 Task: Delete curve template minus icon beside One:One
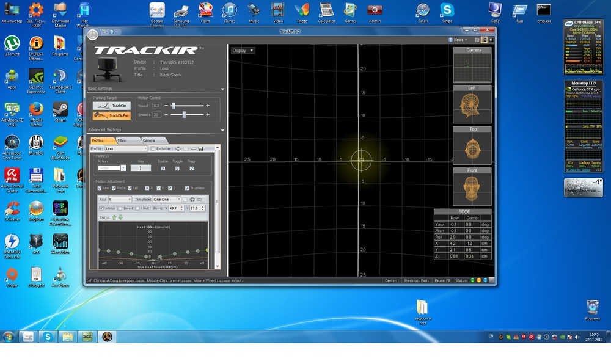tap(200, 199)
